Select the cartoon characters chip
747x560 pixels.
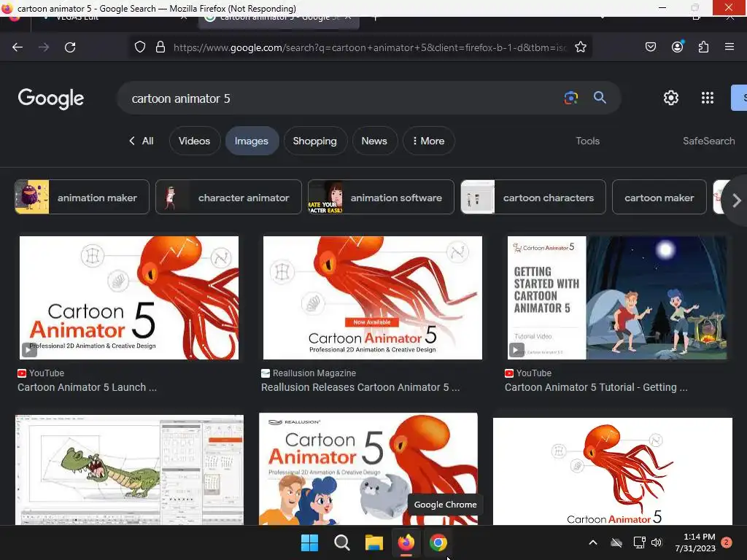click(x=533, y=197)
